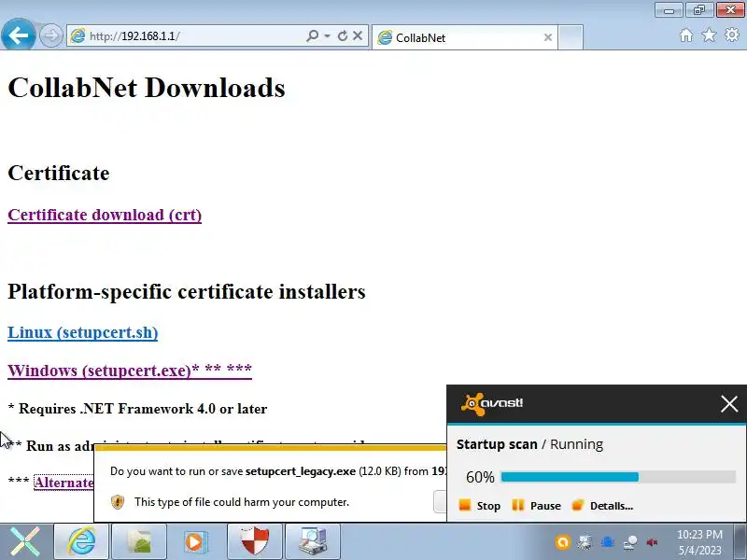Viewport: 747px width, 560px height.
Task: Open the Start menu button
Action: tap(25, 541)
